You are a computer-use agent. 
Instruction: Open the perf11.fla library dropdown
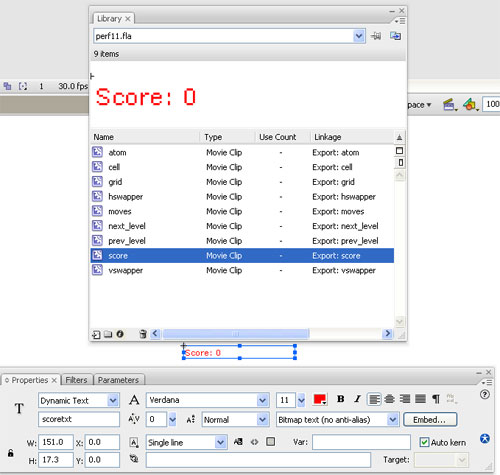(x=359, y=36)
